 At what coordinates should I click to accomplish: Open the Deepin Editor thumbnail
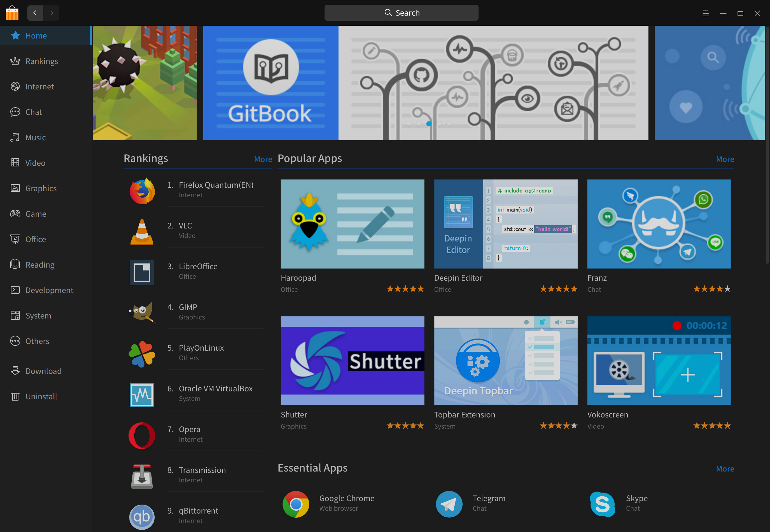point(506,224)
